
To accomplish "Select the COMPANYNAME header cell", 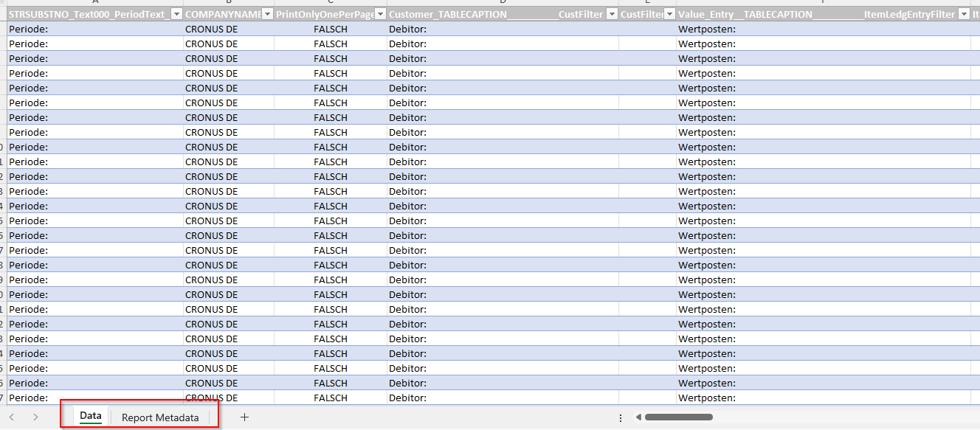I will click(x=229, y=14).
